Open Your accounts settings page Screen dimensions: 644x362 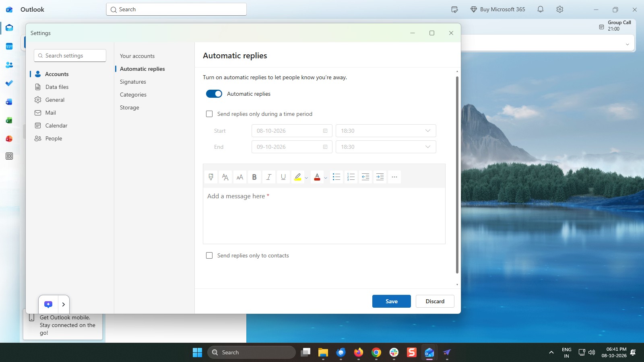point(137,56)
